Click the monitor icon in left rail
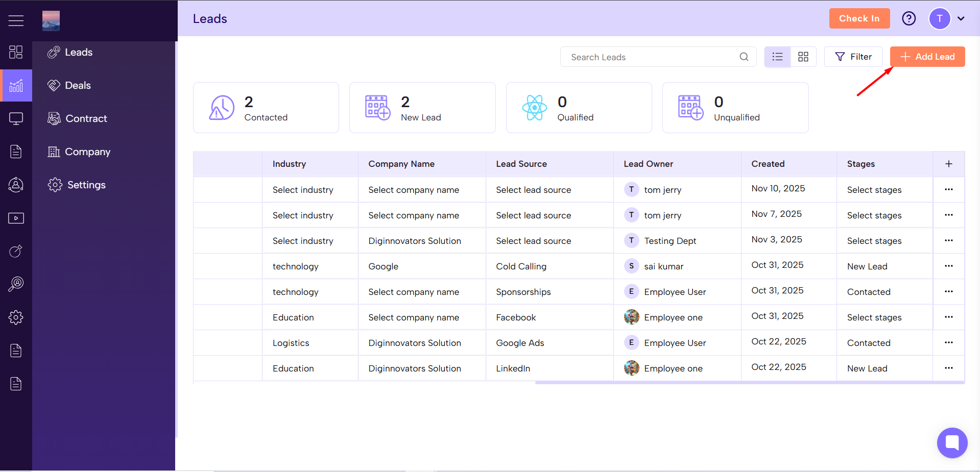980x472 pixels. [x=16, y=119]
